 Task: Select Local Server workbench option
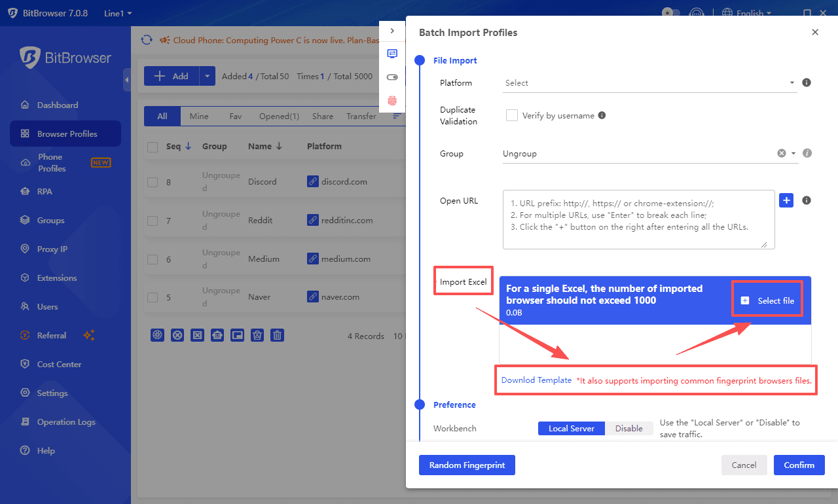(572, 429)
